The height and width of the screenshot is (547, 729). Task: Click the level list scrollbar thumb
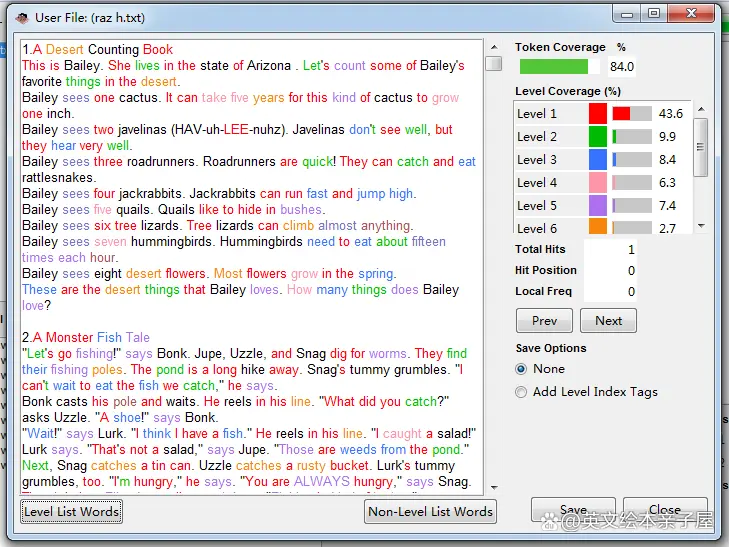click(x=701, y=147)
